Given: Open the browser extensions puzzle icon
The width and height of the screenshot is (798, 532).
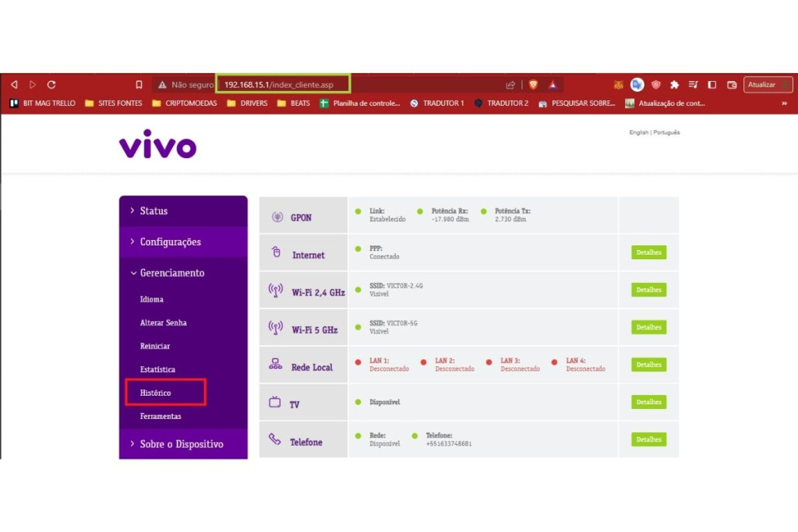Looking at the screenshot, I should click(x=676, y=84).
